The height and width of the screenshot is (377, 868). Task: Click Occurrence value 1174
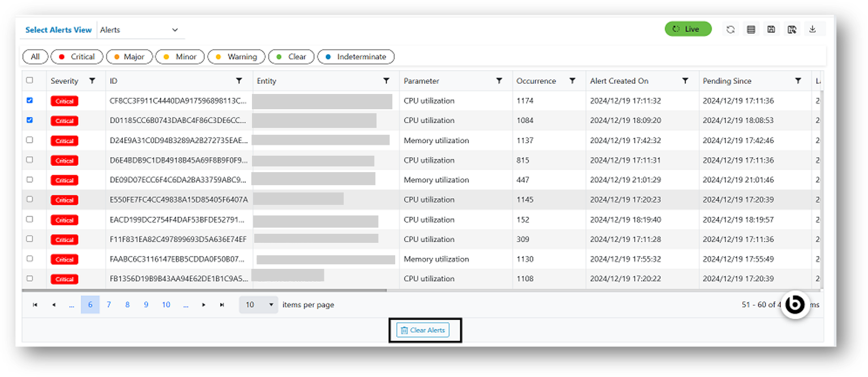[525, 101]
